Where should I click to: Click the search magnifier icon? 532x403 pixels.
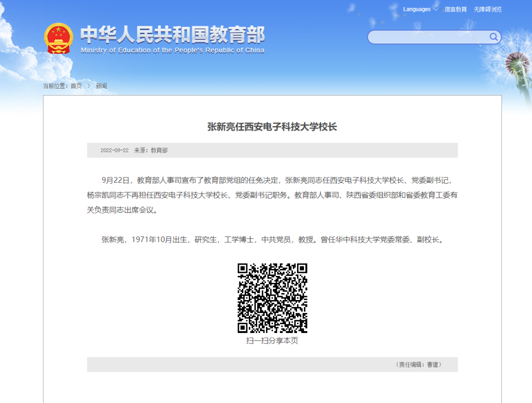point(493,36)
